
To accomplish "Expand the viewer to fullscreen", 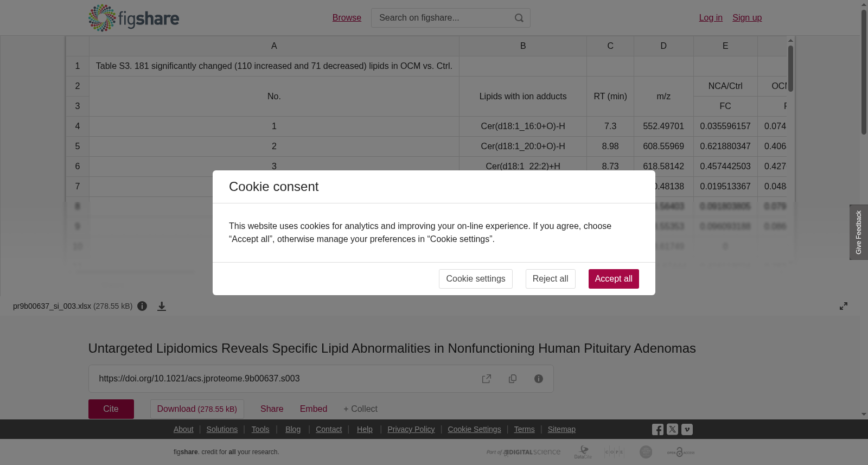I will point(844,306).
